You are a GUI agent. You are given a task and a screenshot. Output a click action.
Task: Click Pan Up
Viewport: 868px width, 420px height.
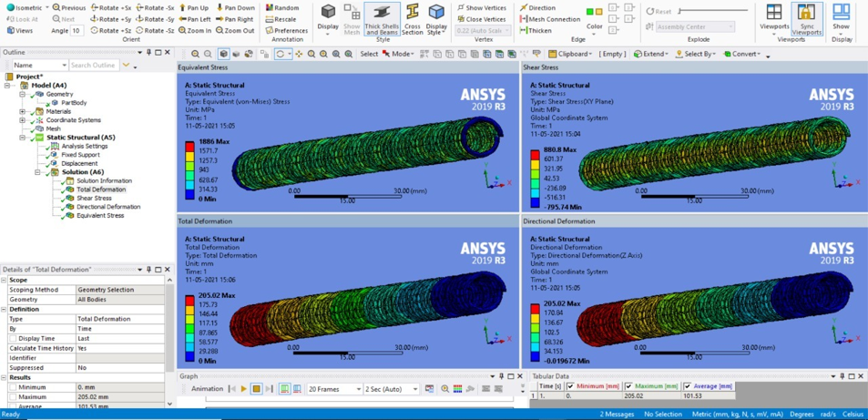point(194,8)
